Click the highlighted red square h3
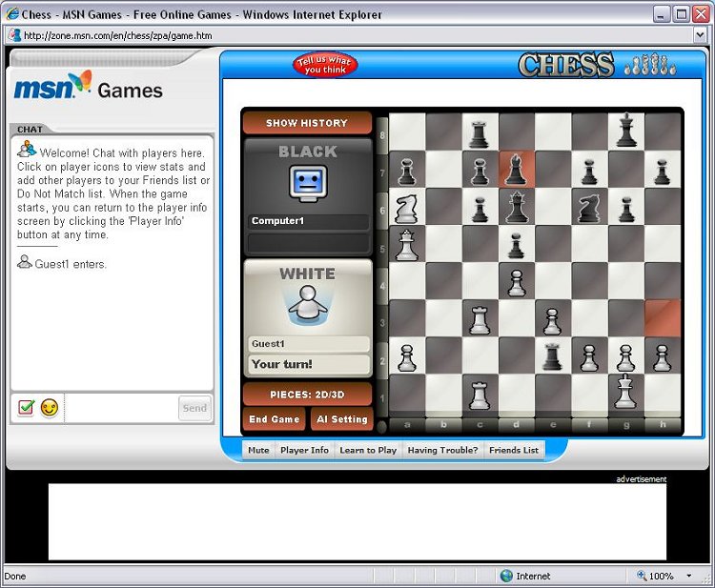The height and width of the screenshot is (588, 715). pyautogui.click(x=663, y=317)
